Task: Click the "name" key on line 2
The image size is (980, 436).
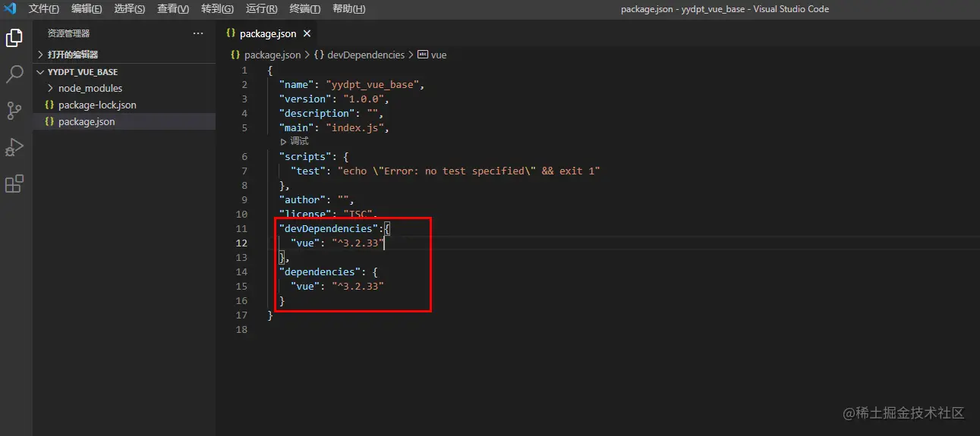Action: 297,84
